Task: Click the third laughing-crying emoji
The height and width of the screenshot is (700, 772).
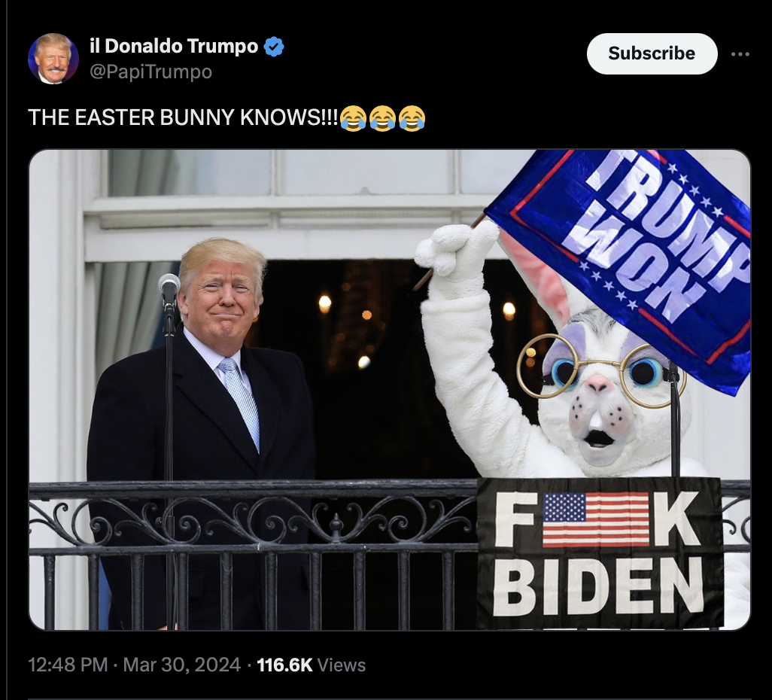Action: (x=412, y=118)
